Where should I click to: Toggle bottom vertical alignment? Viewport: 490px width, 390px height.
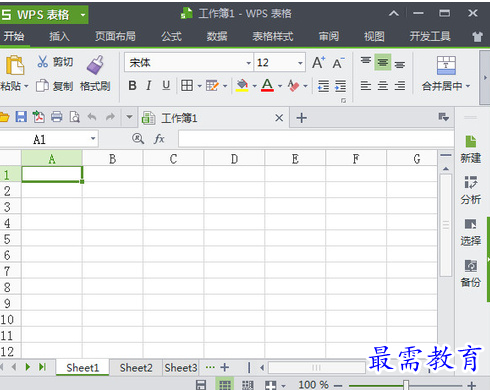(400, 63)
